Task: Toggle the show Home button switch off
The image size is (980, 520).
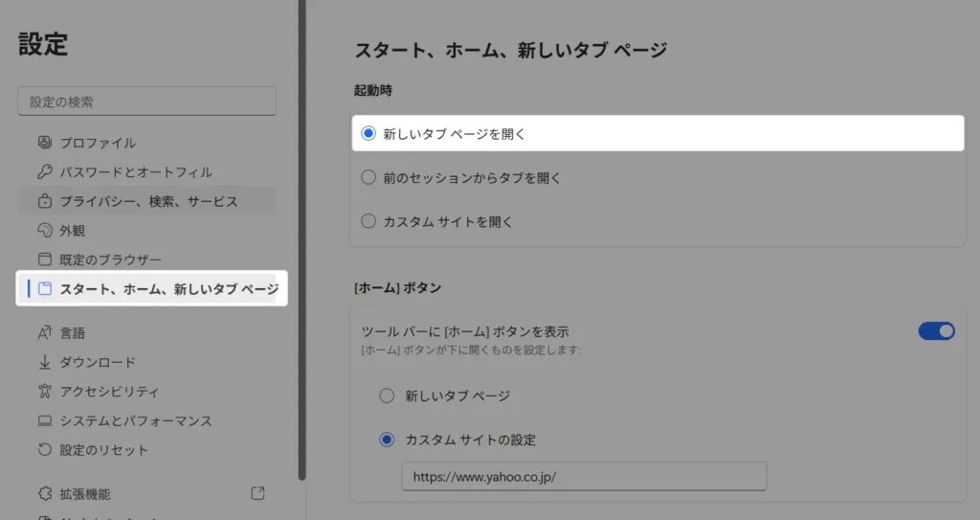Action: 936,331
